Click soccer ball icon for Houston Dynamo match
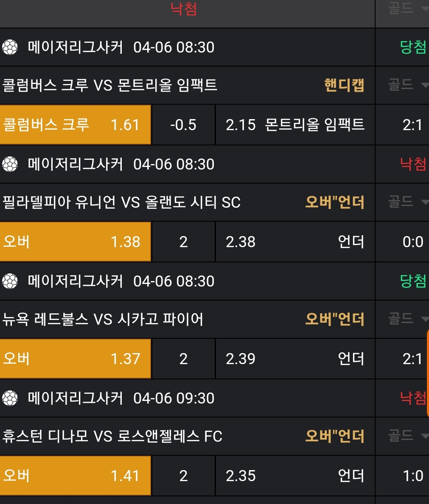Image resolution: width=429 pixels, height=504 pixels. click(x=10, y=398)
